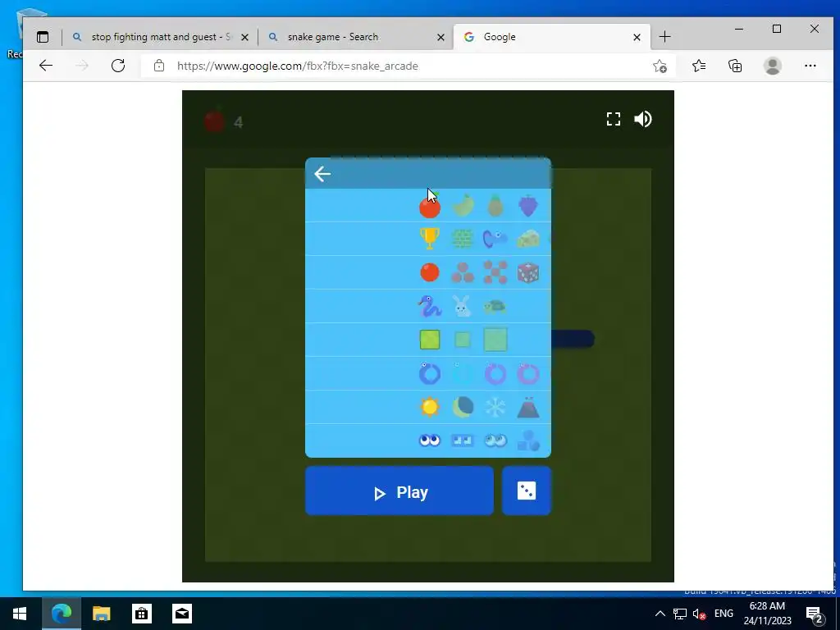Choose the green brick wall mode

463,239
